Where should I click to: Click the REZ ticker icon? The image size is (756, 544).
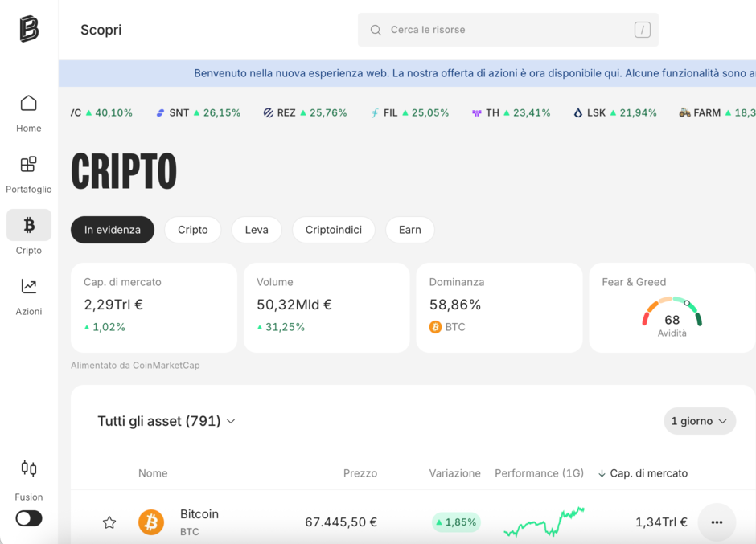[x=268, y=112]
